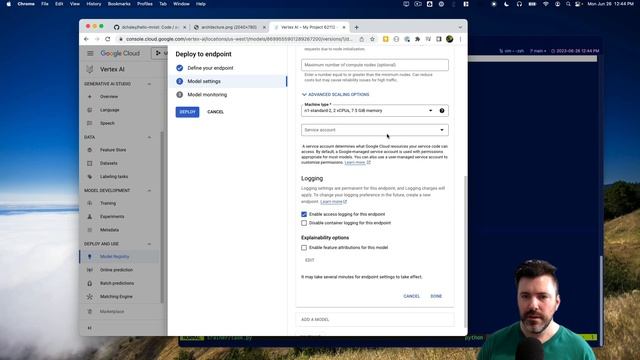This screenshot has width=640, height=360.
Task: Collapse the left sidebar with bottom chevron
Action: coord(90,328)
